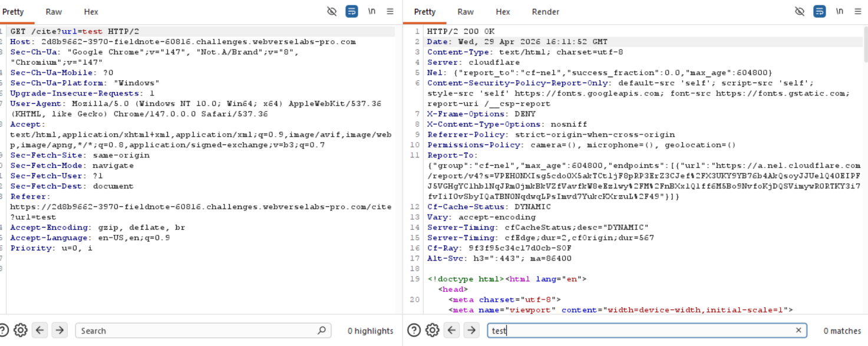Open the request Raw tab
This screenshot has height=346, width=868.
click(54, 12)
